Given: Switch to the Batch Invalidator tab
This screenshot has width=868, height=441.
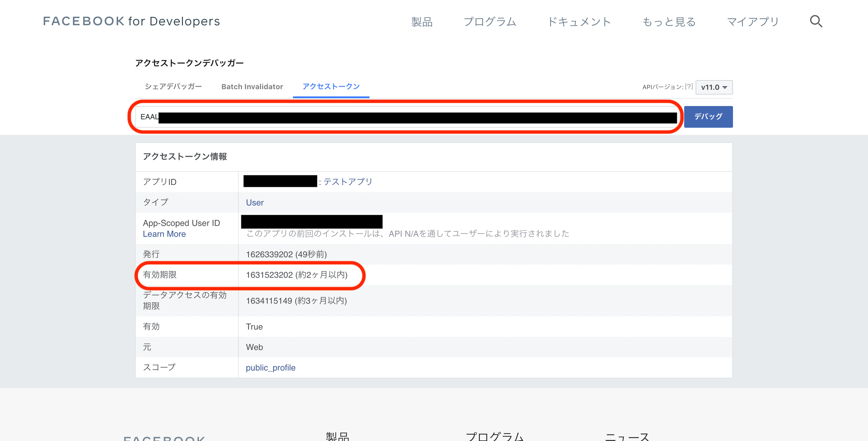Looking at the screenshot, I should pos(252,86).
